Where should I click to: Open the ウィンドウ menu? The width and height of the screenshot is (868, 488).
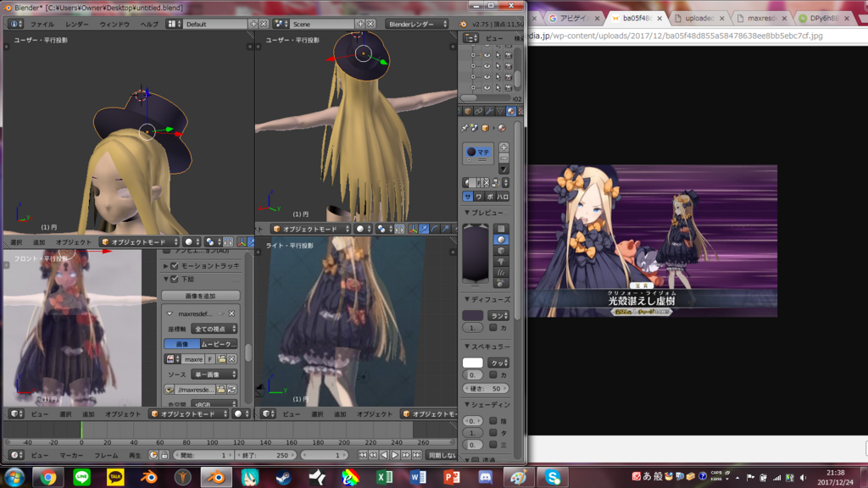click(x=114, y=25)
